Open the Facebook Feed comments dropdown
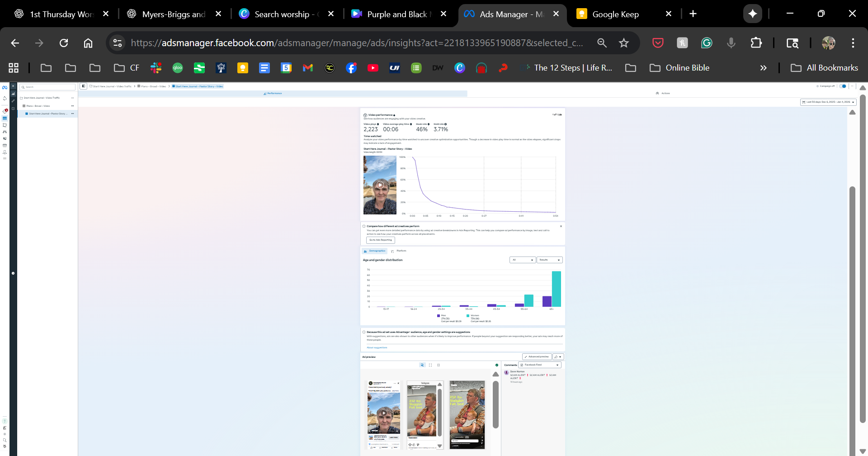 pos(540,365)
